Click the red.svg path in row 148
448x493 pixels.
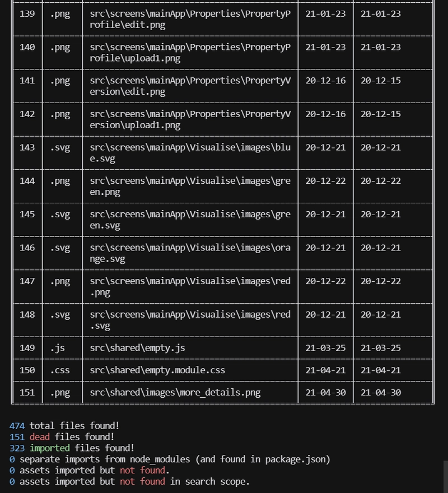(190, 320)
